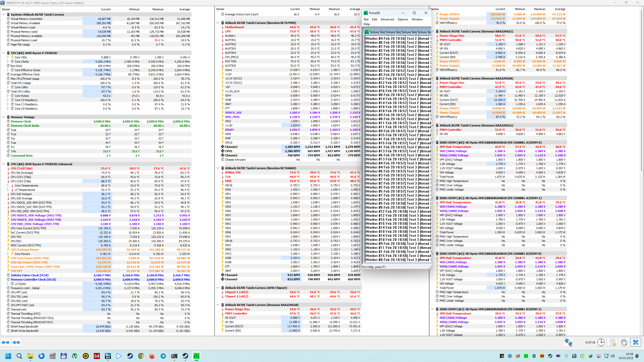This screenshot has width=644, height=362.
Task: Open HWiNFO tray icon in taskbar
Action: tap(574, 356)
